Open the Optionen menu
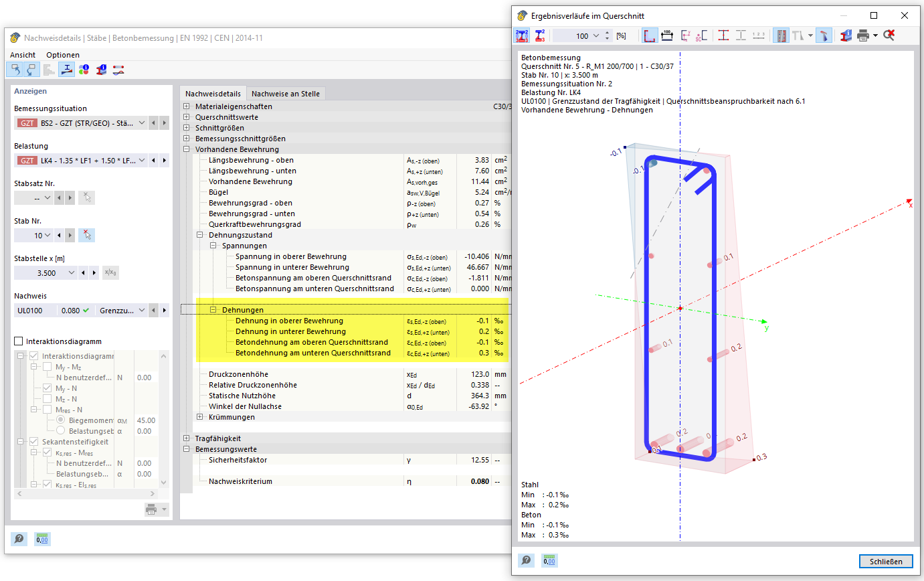This screenshot has height=581, width=924. [x=63, y=55]
